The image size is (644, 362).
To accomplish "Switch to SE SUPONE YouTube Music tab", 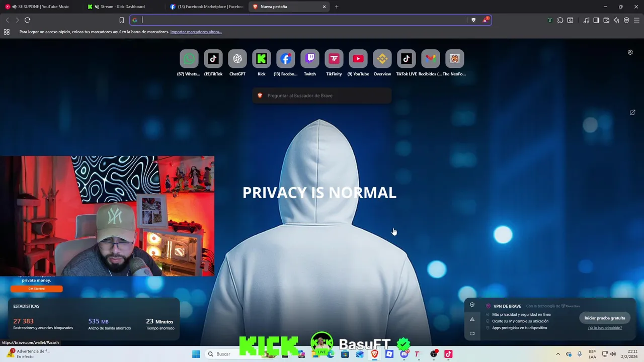I will click(42, 7).
